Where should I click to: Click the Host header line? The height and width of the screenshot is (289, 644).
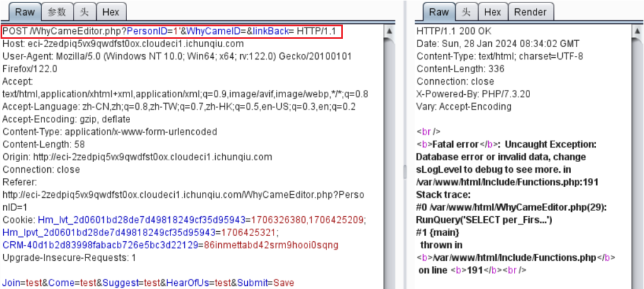(123, 43)
